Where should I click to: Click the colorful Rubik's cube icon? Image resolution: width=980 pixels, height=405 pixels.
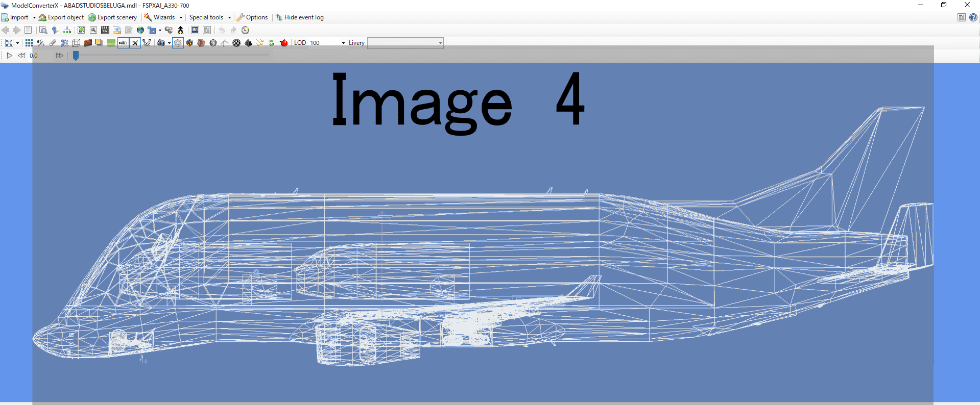(189, 43)
